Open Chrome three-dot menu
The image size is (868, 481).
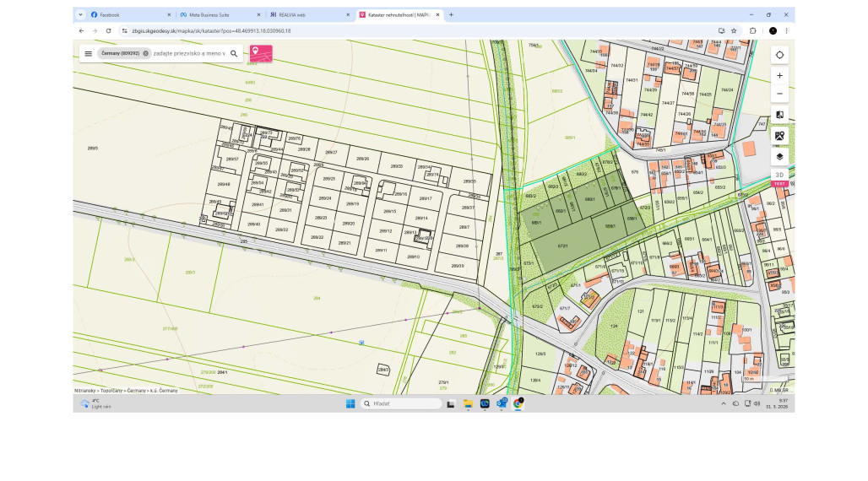[787, 30]
